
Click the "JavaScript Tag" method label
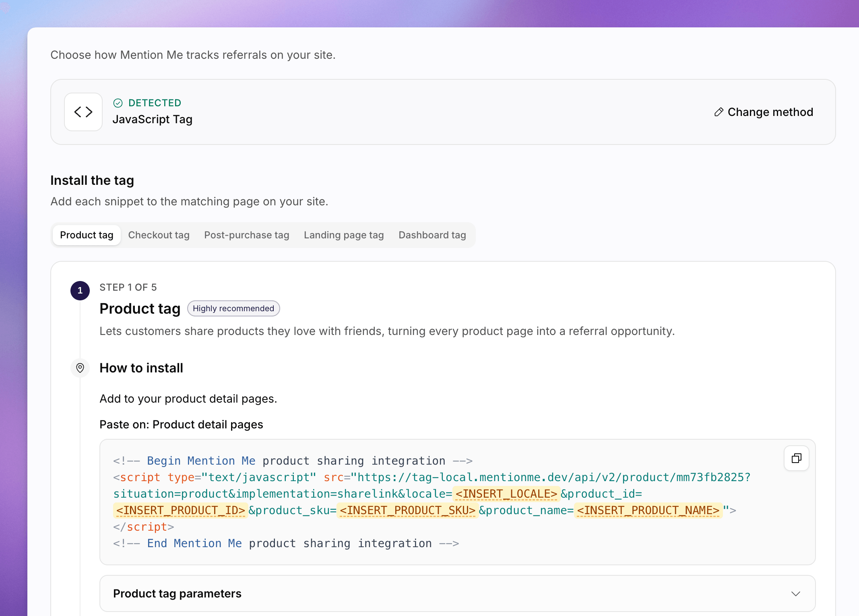153,120
